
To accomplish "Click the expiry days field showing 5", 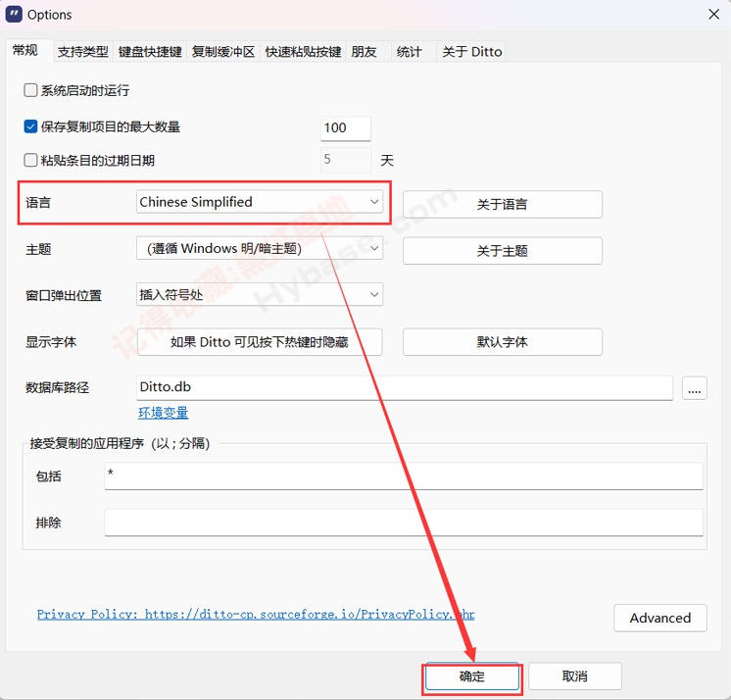I will [346, 160].
